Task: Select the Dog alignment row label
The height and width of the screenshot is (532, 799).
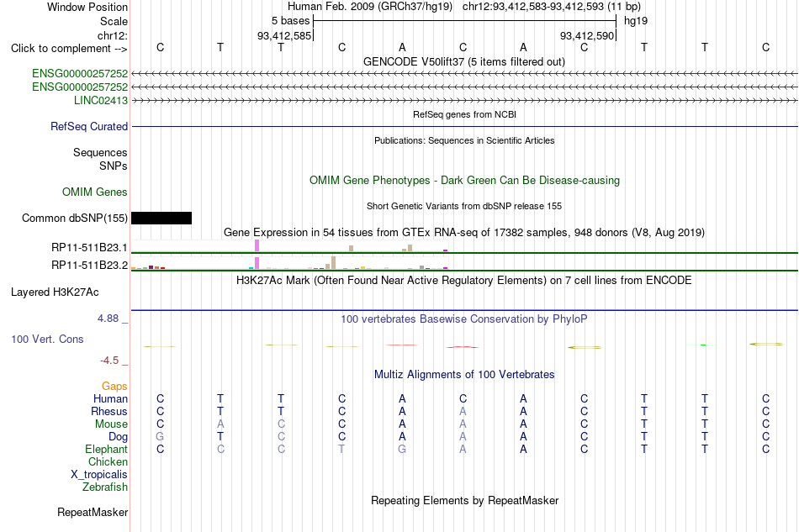Action: pyautogui.click(x=118, y=437)
